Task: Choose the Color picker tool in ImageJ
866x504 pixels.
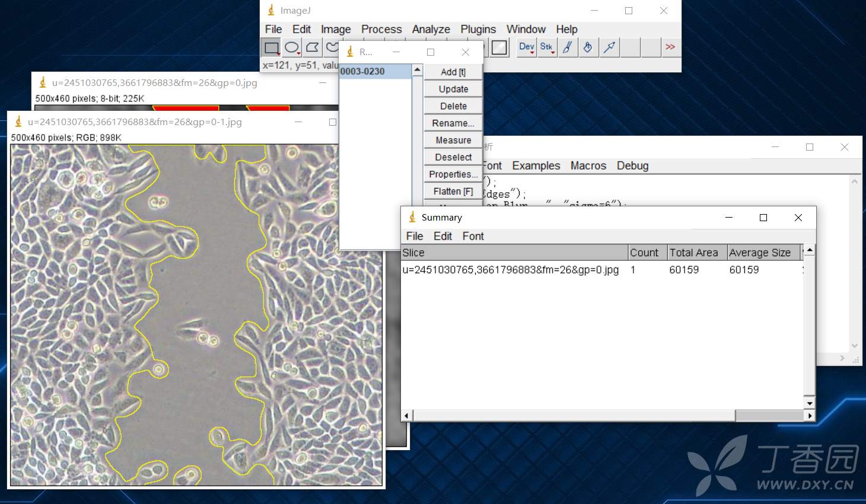Action: point(499,47)
